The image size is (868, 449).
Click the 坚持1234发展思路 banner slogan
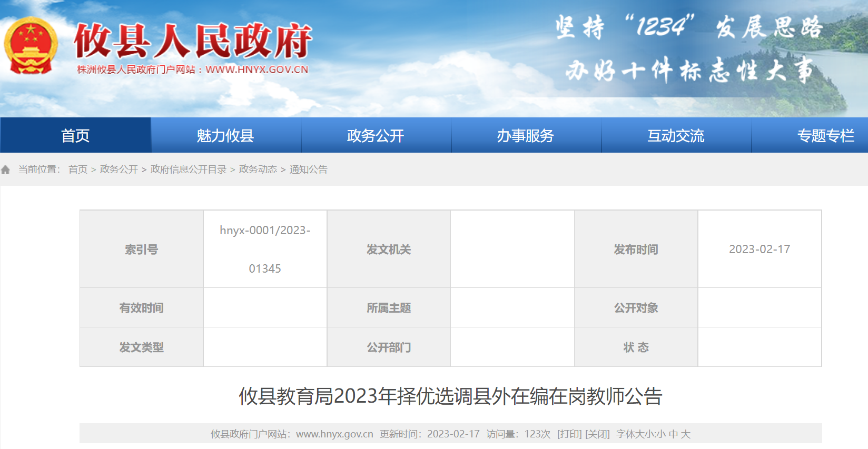coord(688,27)
